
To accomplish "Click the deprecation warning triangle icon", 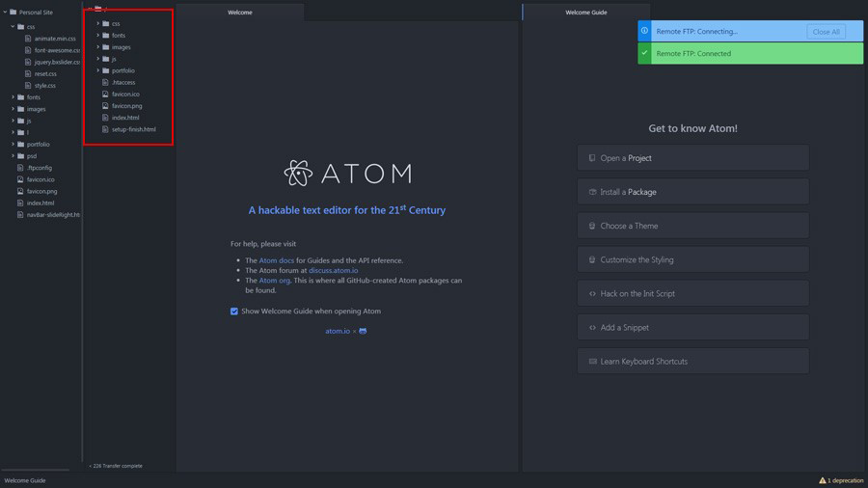I will pos(822,480).
